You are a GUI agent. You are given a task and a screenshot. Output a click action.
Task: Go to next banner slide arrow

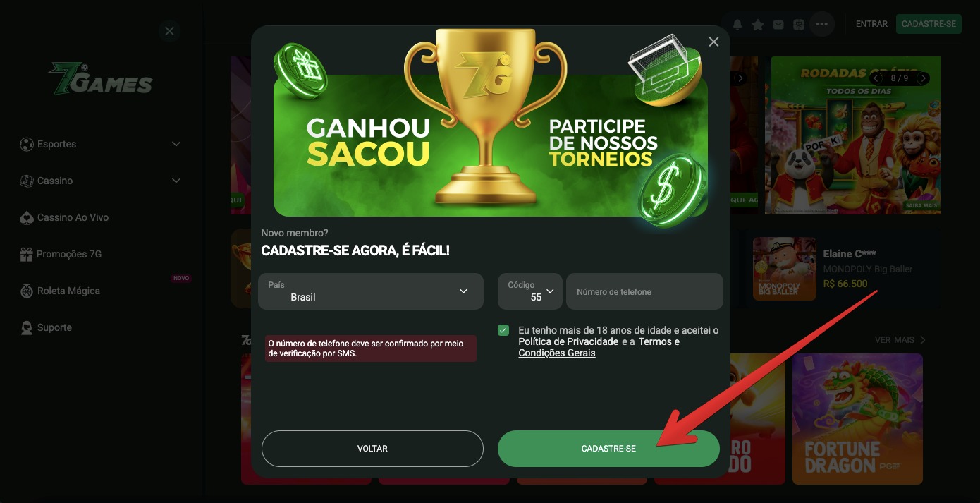click(924, 78)
